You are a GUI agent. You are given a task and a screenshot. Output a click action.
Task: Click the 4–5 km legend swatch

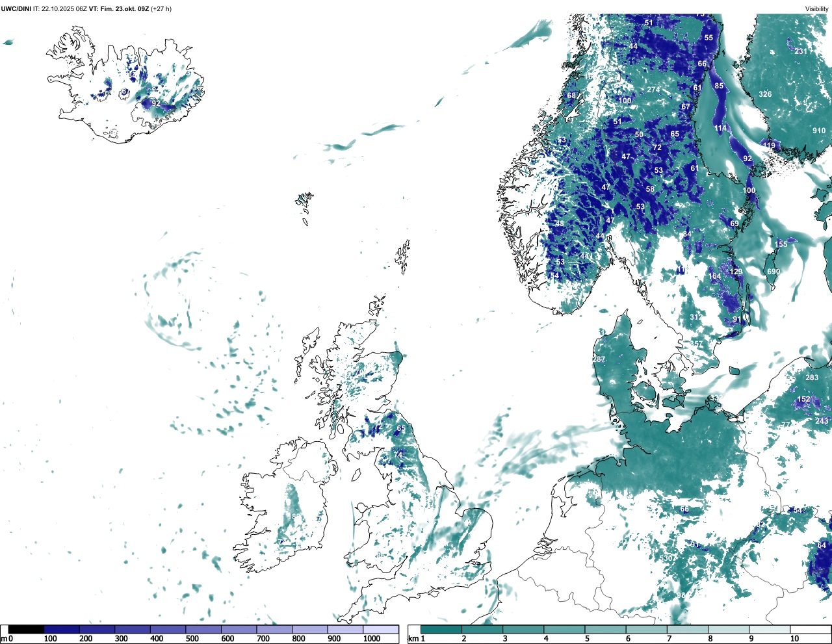coord(564,630)
